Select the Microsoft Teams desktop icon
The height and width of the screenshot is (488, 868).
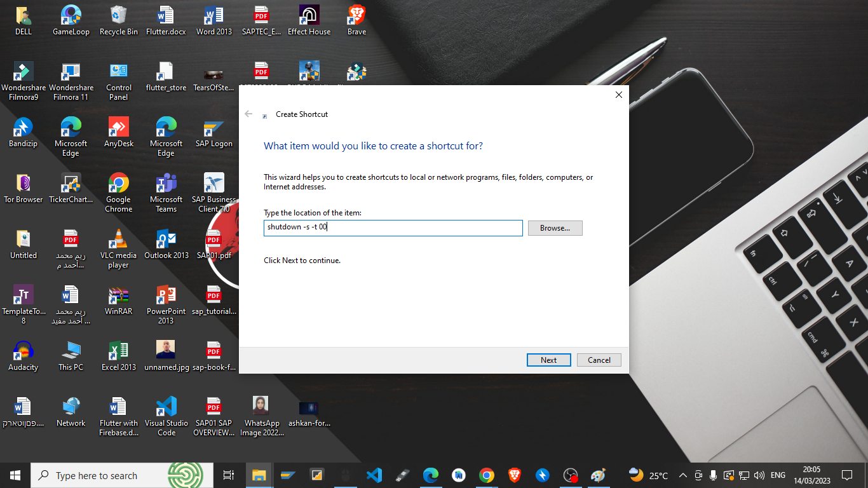pyautogui.click(x=166, y=193)
